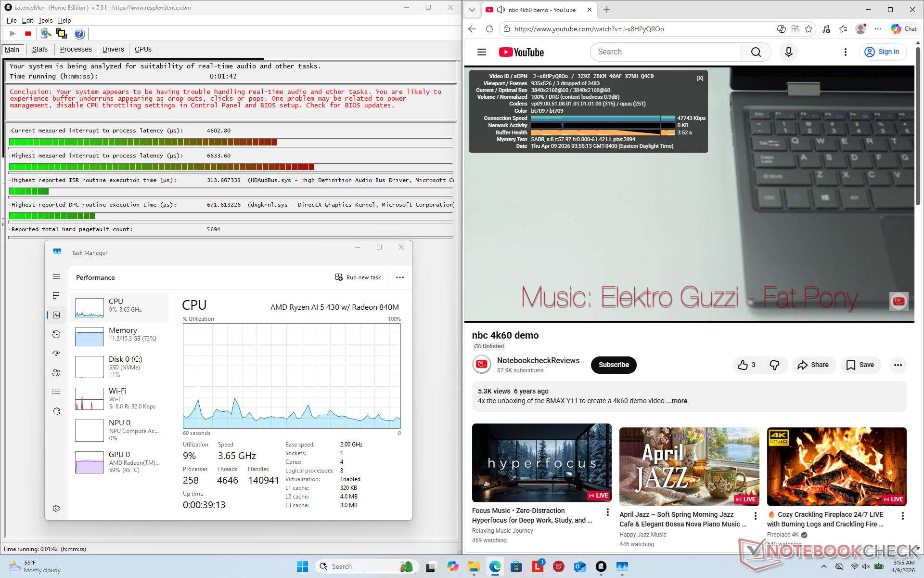Toggle Task Manager hamburger navigation menu
The image size is (924, 578).
56,276
